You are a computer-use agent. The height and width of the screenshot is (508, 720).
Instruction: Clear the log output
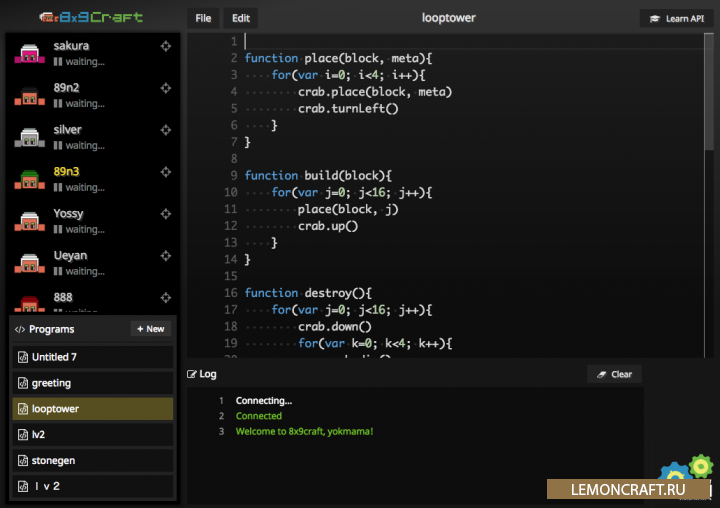614,374
